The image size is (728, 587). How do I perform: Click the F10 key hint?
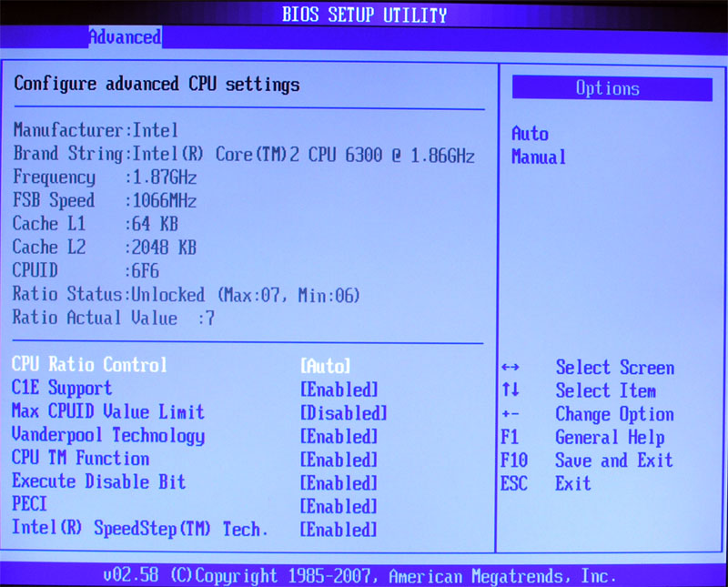[514, 460]
